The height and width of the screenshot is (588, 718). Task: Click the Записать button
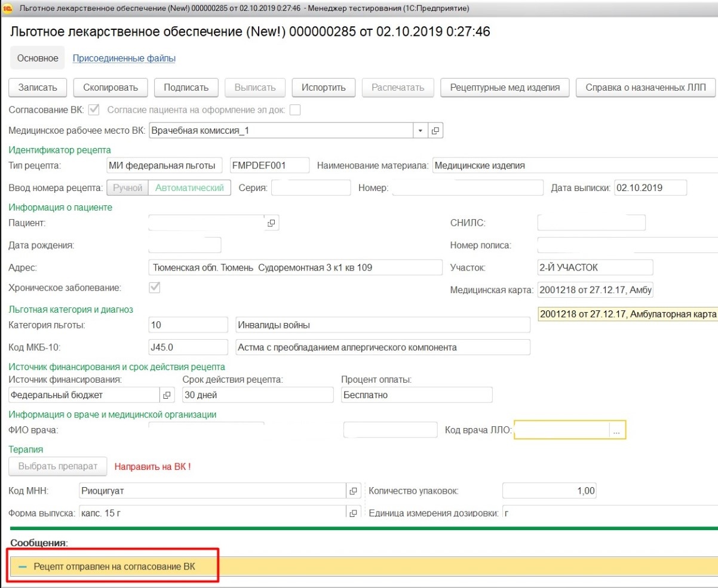[x=38, y=88]
